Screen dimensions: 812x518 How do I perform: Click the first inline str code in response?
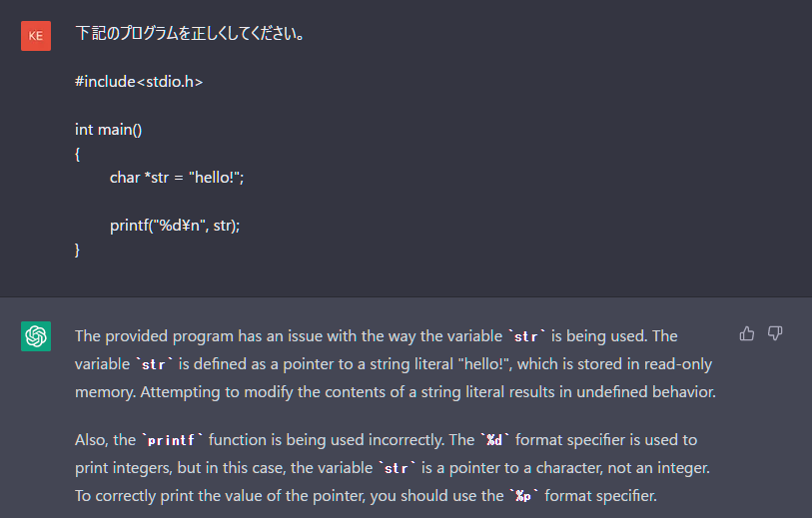tap(525, 336)
